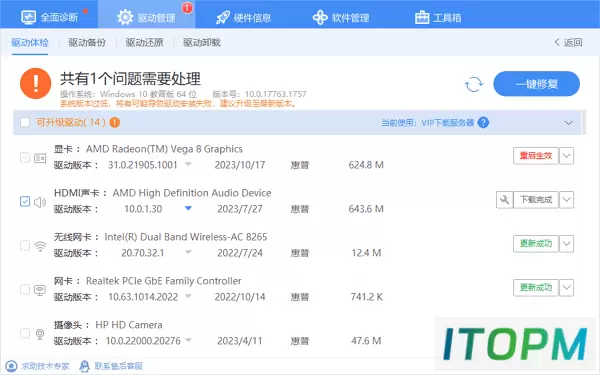
Task: Check the Realtek 网卡 driver checkbox
Action: pos(25,289)
